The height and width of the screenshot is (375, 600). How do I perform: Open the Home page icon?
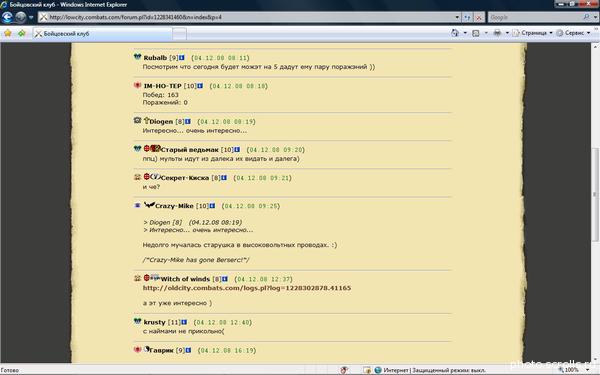click(455, 33)
